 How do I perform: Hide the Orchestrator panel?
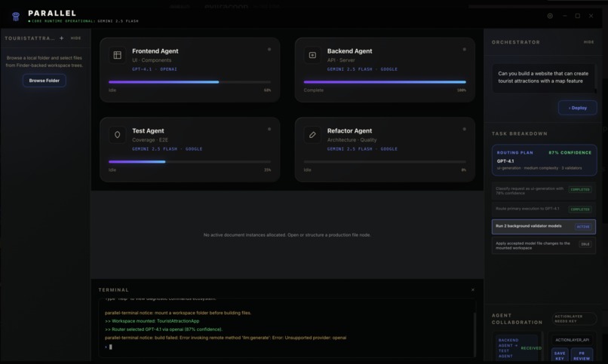(588, 41)
